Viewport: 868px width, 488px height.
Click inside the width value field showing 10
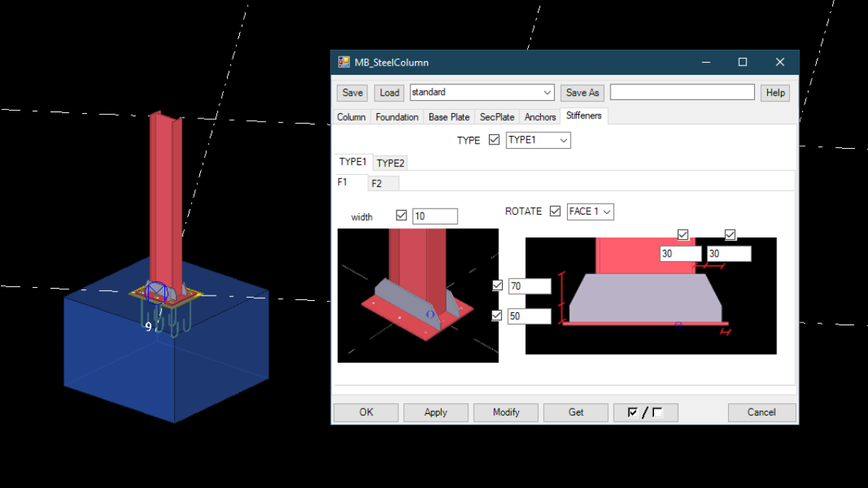(434, 215)
